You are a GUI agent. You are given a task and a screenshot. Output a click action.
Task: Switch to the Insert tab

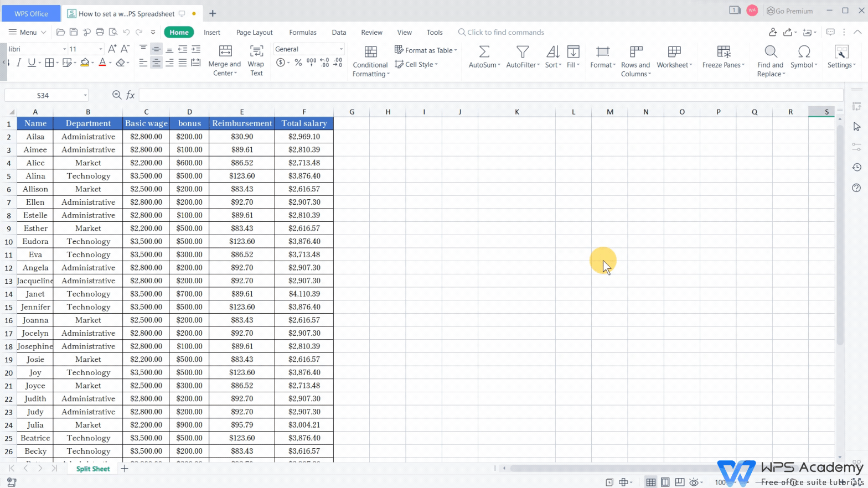tap(212, 32)
